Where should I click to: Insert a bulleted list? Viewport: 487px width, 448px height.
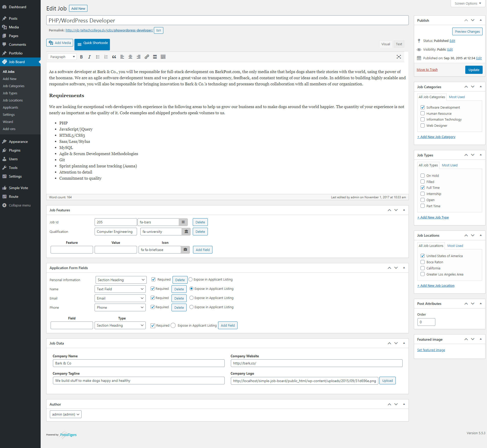(98, 57)
